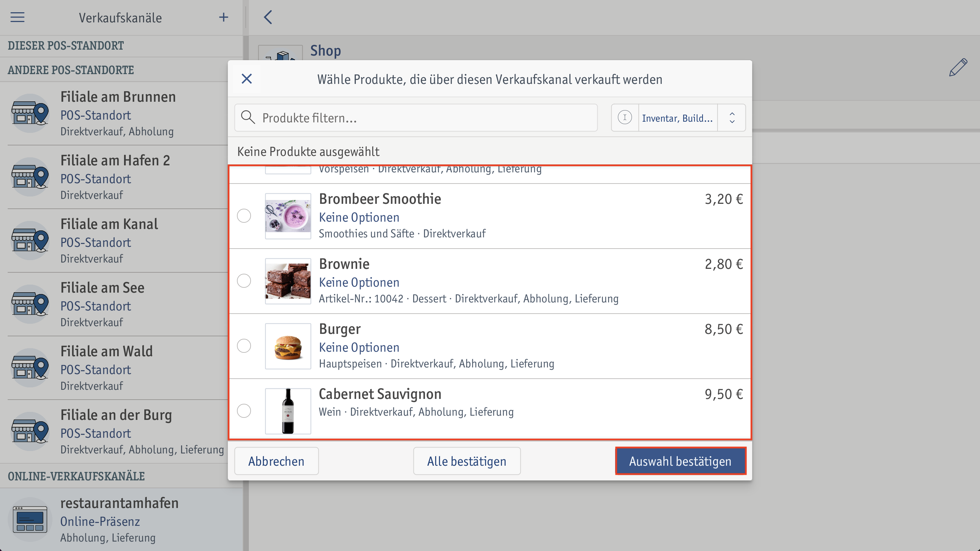The height and width of the screenshot is (551, 980).
Task: Open Filiale am Kanal store icon
Action: pos(30,241)
